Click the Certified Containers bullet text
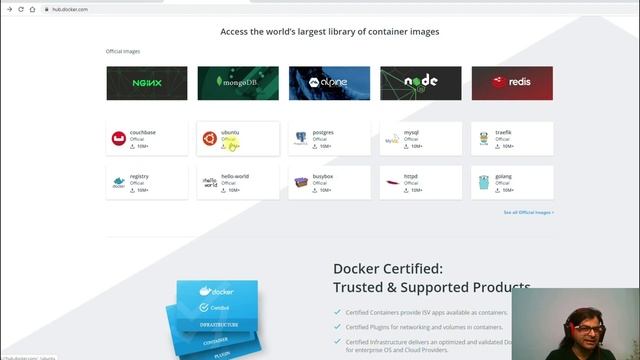640x360 pixels. tap(427, 312)
